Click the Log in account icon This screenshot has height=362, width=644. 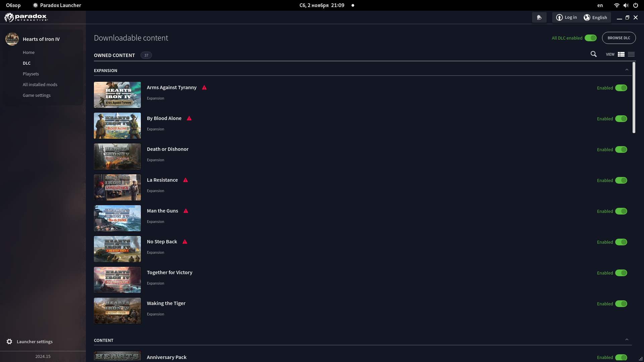click(x=559, y=17)
